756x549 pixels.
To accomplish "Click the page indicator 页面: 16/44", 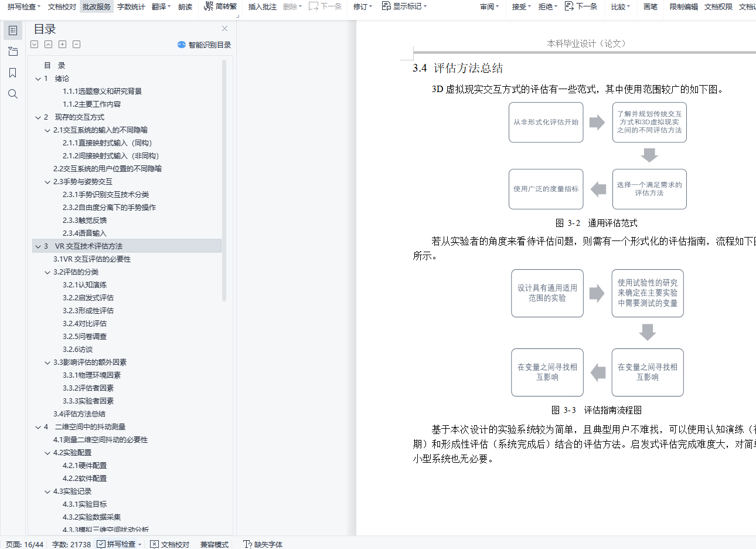I will tap(25, 544).
